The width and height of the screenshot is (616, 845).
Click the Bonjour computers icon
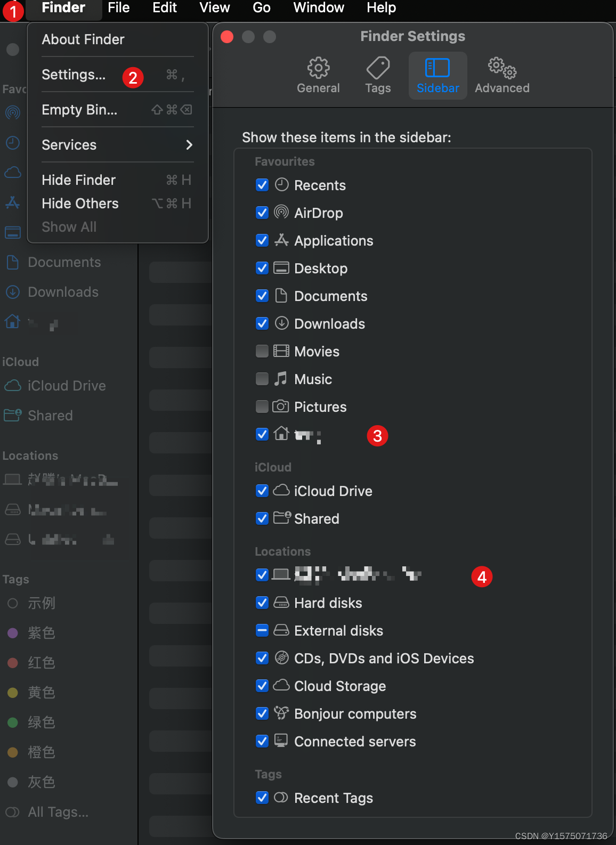(x=281, y=712)
